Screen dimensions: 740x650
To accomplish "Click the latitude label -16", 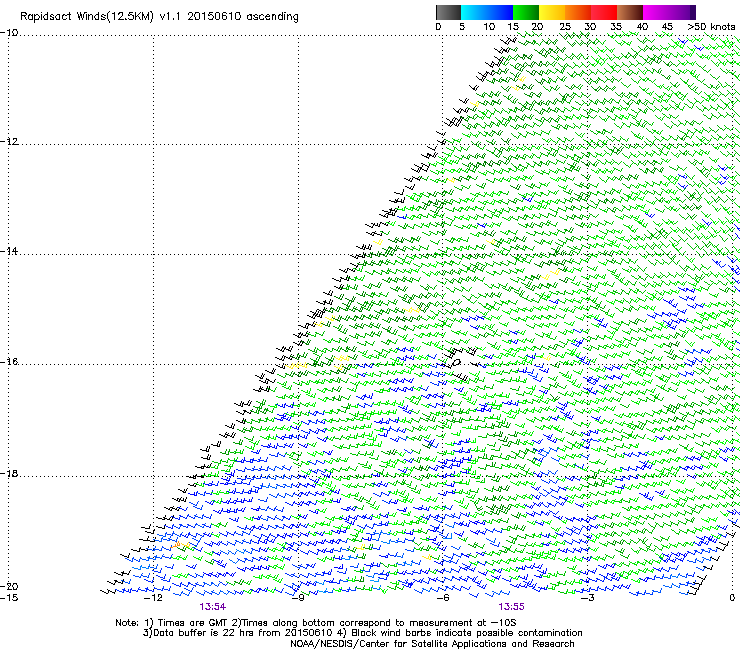I will (9, 362).
